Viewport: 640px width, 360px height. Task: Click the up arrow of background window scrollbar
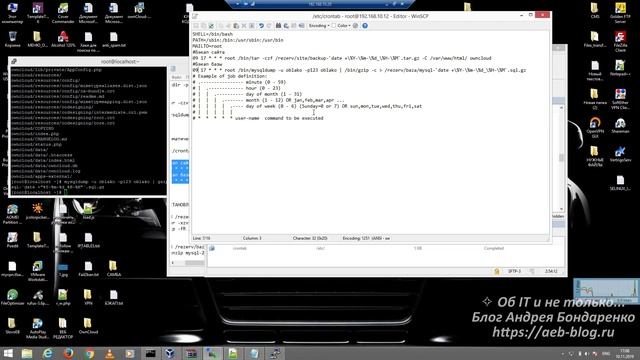[562, 108]
